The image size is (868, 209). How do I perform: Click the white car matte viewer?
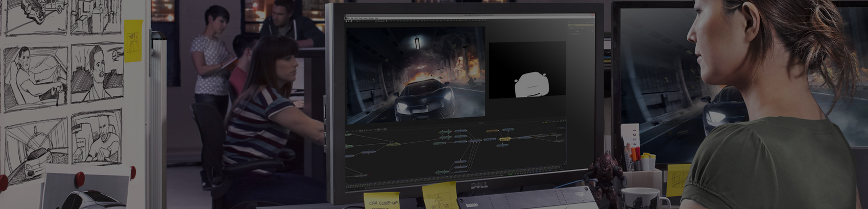(527, 70)
